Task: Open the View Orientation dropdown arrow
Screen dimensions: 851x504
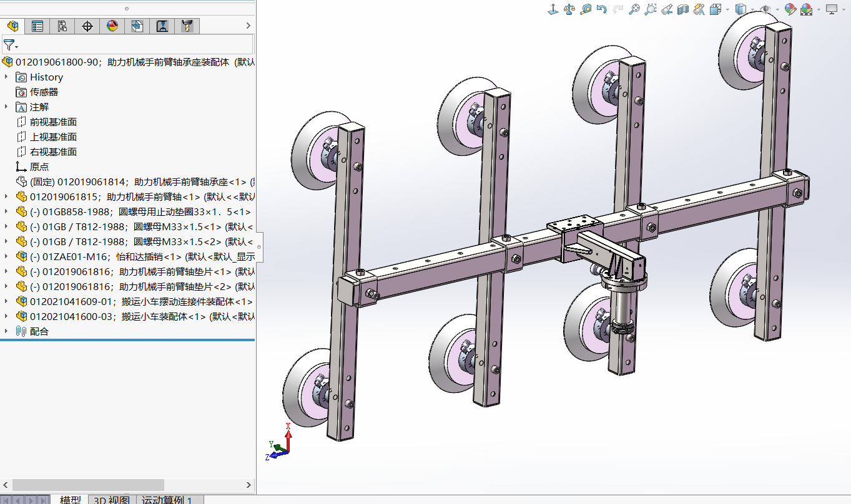Action: 727,9
